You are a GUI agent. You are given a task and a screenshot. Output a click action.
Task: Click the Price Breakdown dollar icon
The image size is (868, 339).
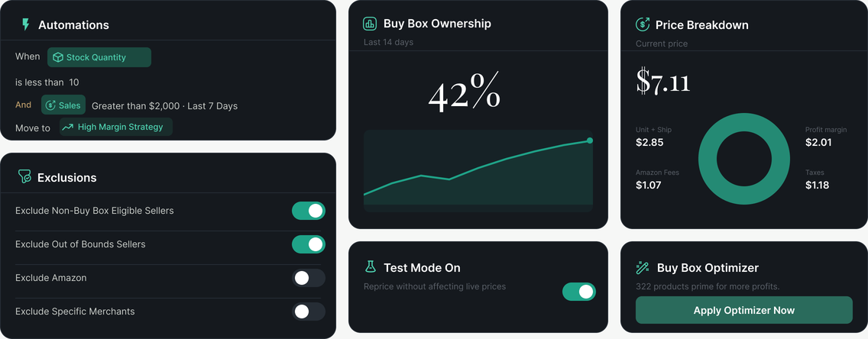click(x=642, y=24)
